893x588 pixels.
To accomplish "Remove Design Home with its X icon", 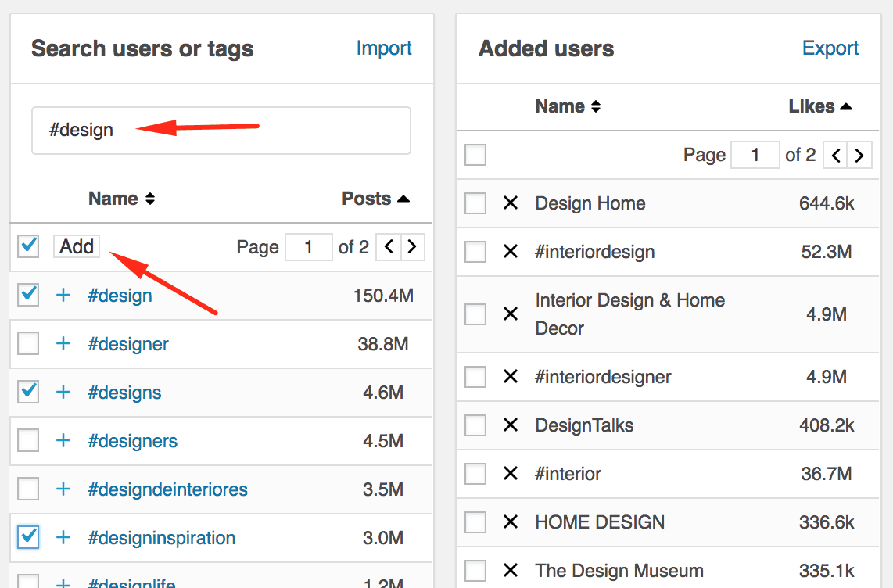I will [x=511, y=203].
